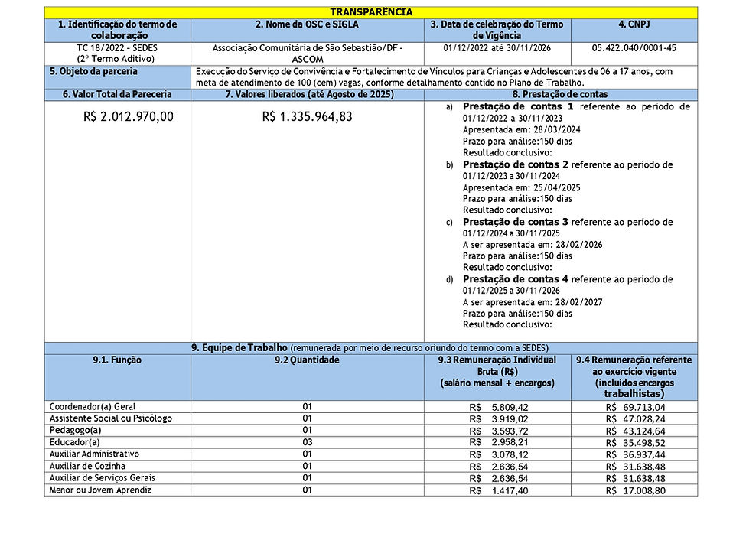Select the '5. Objeto da parceria' label

click(93, 71)
